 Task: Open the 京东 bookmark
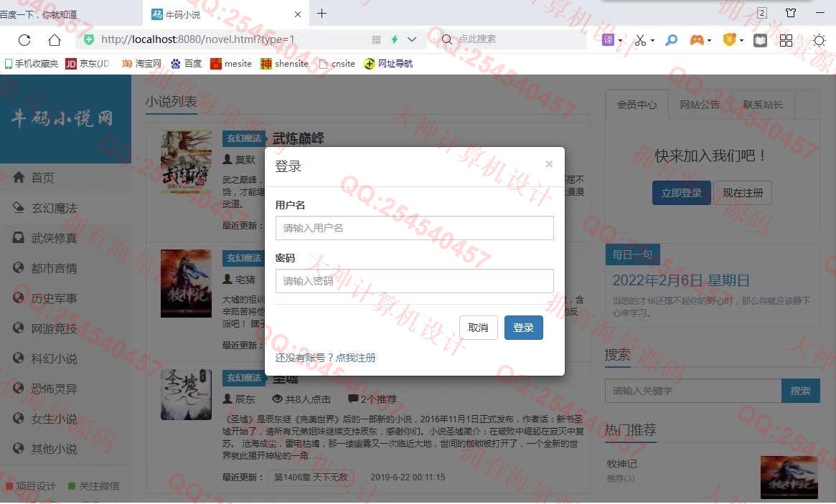88,63
